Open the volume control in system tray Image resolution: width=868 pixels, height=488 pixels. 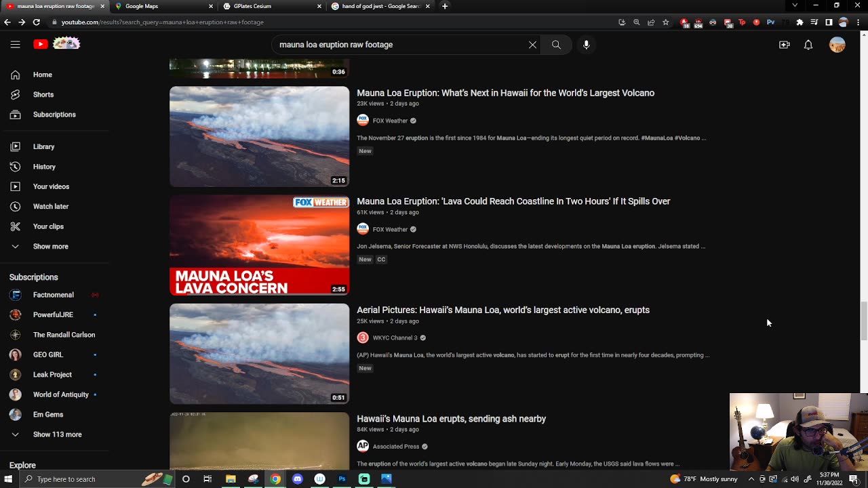[x=795, y=479]
